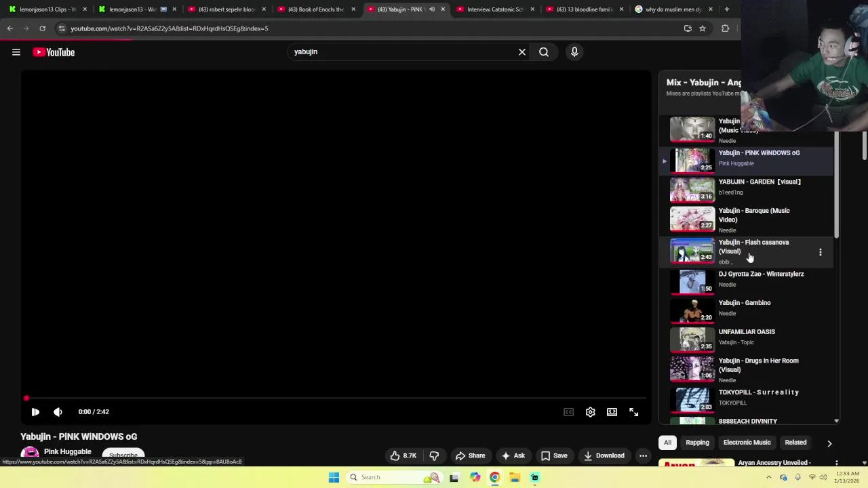The height and width of the screenshot is (488, 868).
Task: Click the Gambino video thumbnail 2:20
Action: tap(692, 310)
